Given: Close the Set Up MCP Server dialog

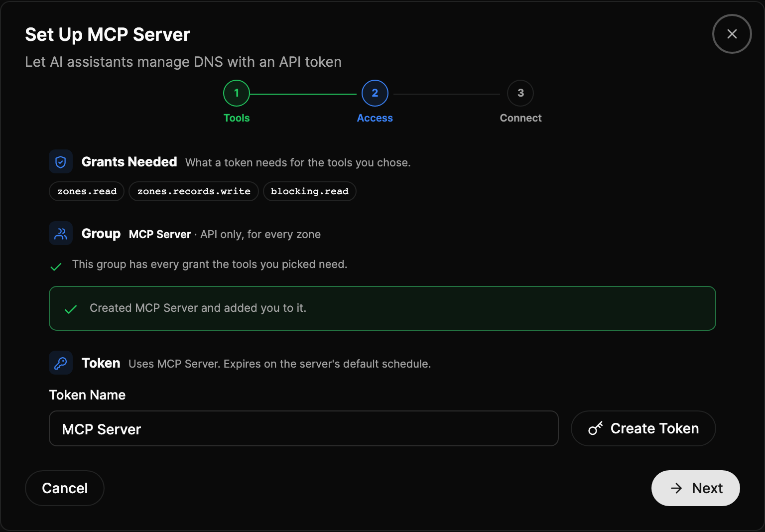Looking at the screenshot, I should coord(732,34).
